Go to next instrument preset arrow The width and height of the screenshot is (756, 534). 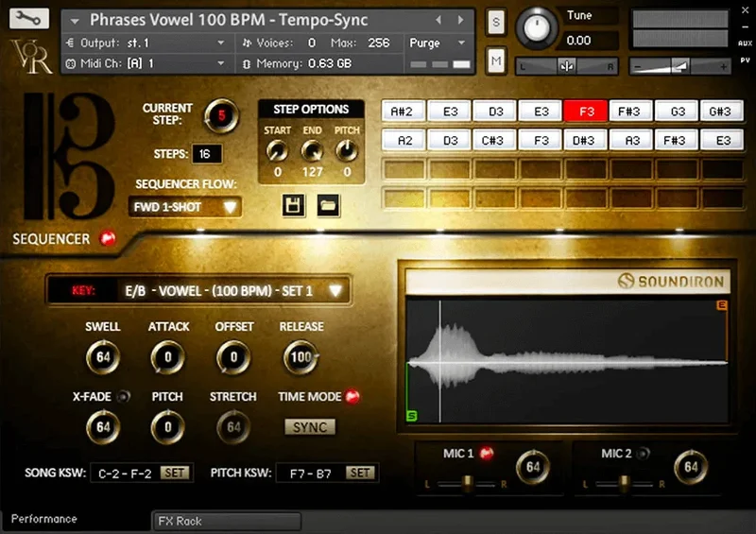[460, 20]
